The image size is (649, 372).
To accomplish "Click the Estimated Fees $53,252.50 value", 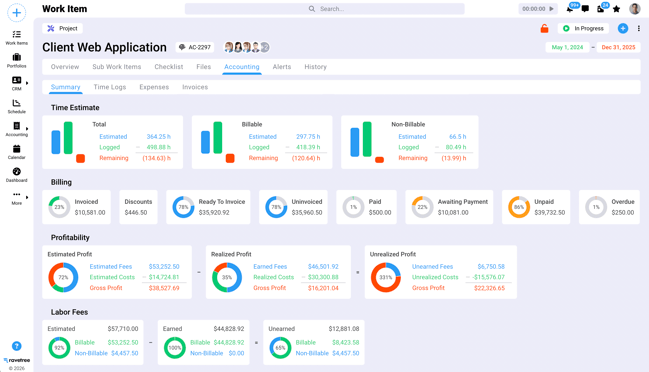I will pyautogui.click(x=164, y=266).
